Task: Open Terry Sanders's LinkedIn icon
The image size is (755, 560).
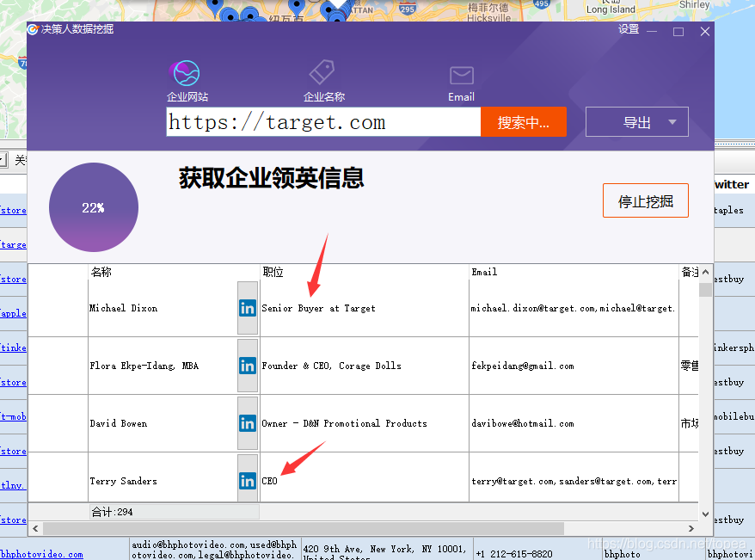Action: click(248, 481)
